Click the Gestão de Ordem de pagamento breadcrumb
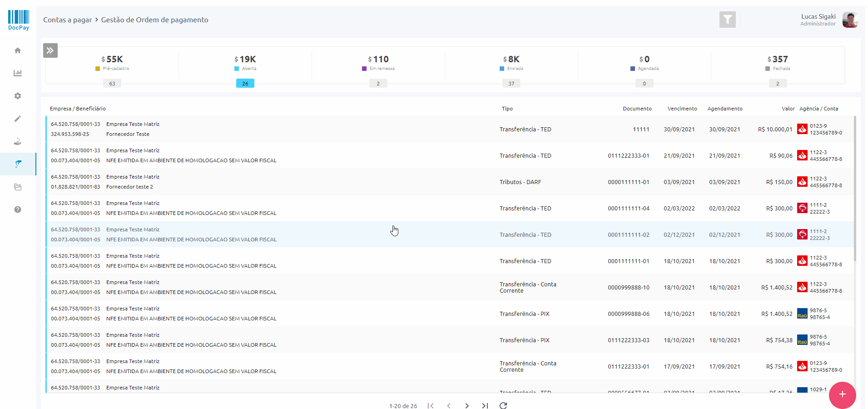The image size is (868, 409). 154,20
